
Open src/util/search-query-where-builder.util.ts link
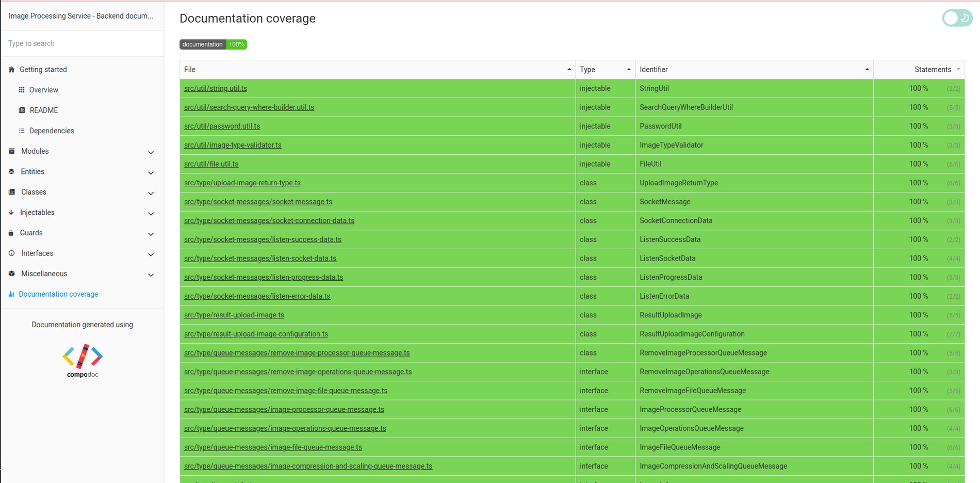click(x=249, y=107)
